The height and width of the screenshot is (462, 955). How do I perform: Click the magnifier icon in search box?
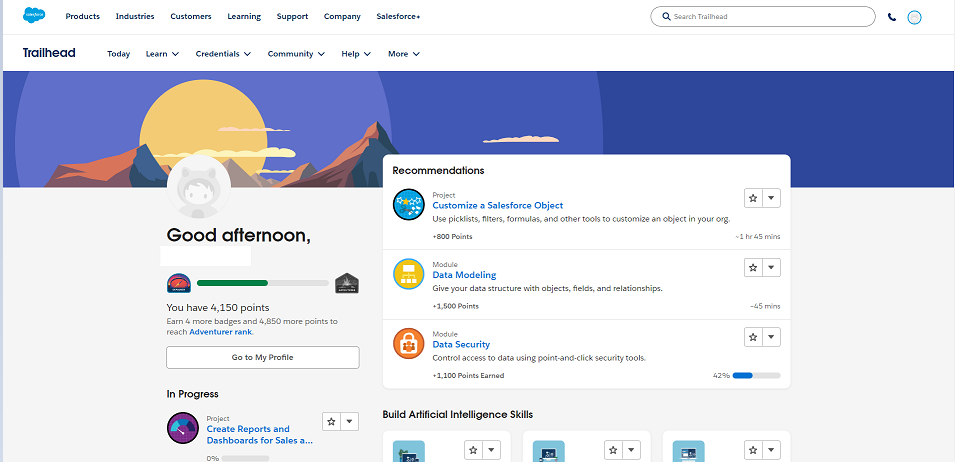pos(666,16)
